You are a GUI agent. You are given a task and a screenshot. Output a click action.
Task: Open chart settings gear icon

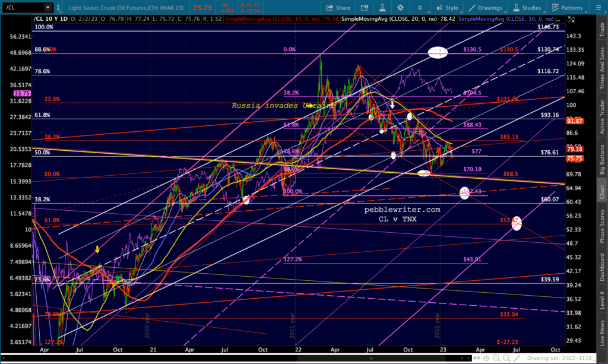point(400,8)
